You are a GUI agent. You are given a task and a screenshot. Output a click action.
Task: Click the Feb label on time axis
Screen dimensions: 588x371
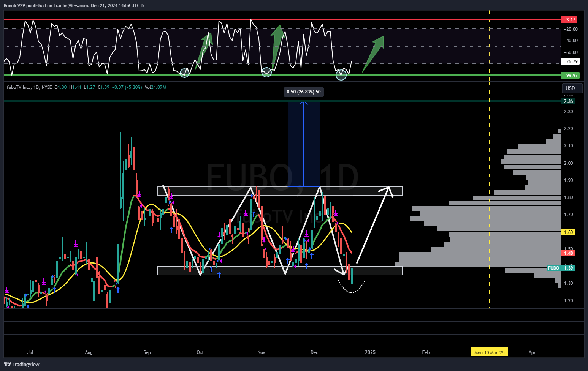(x=426, y=352)
